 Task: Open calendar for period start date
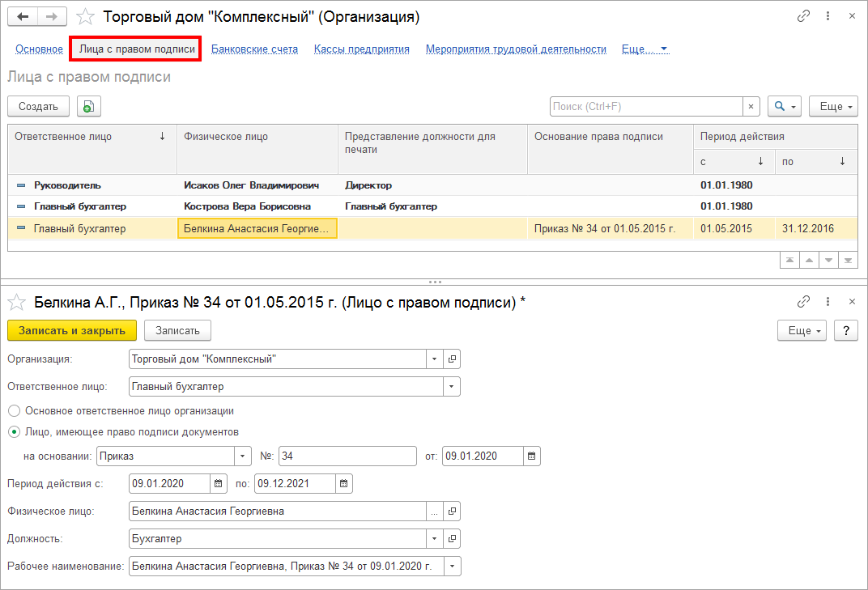219,484
